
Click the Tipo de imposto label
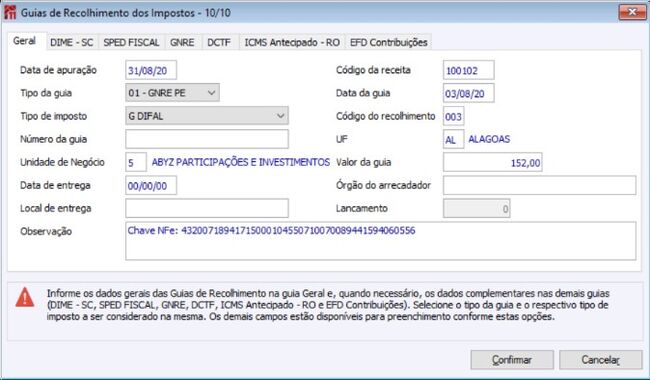[x=53, y=116]
